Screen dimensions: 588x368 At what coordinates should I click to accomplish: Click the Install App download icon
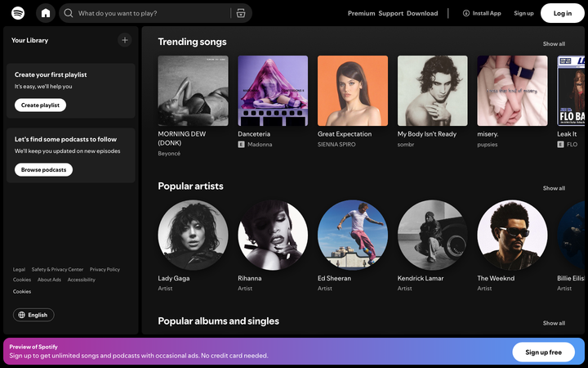pyautogui.click(x=466, y=13)
